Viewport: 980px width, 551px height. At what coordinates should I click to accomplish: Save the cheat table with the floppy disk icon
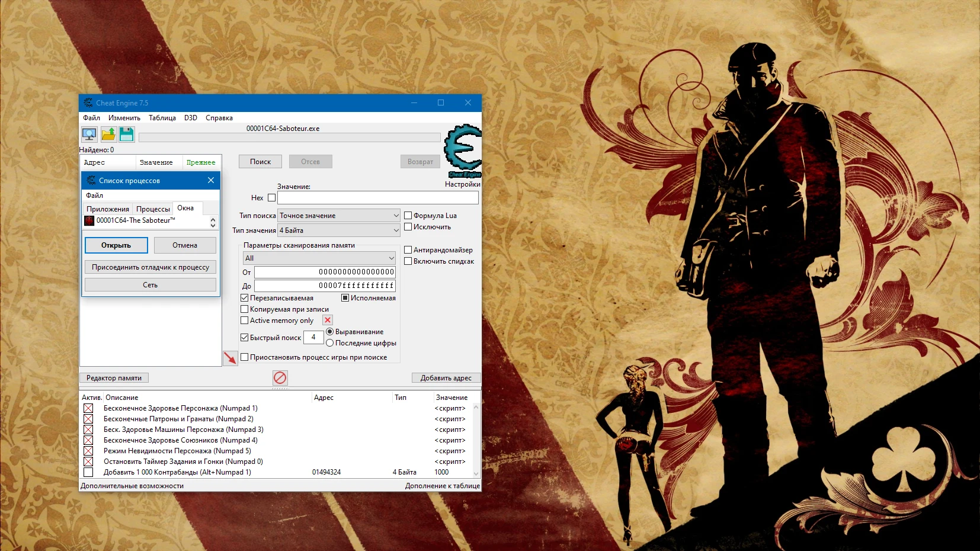(x=127, y=134)
